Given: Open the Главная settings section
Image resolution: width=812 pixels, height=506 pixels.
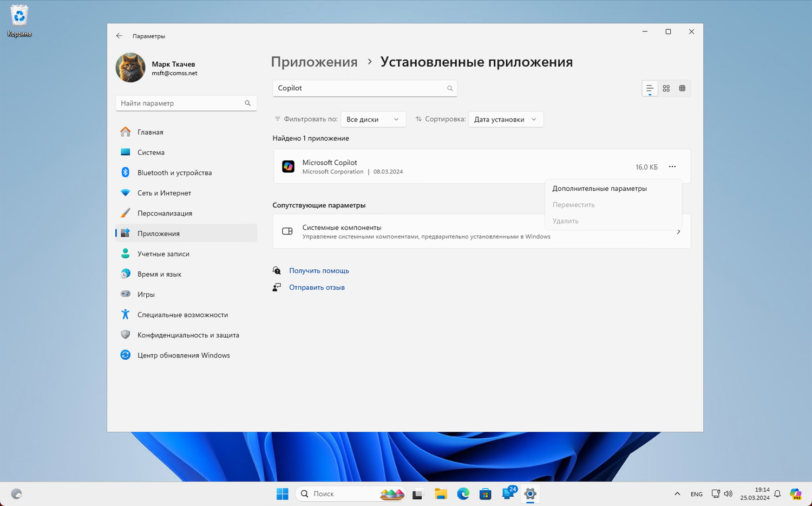Looking at the screenshot, I should coord(186,132).
